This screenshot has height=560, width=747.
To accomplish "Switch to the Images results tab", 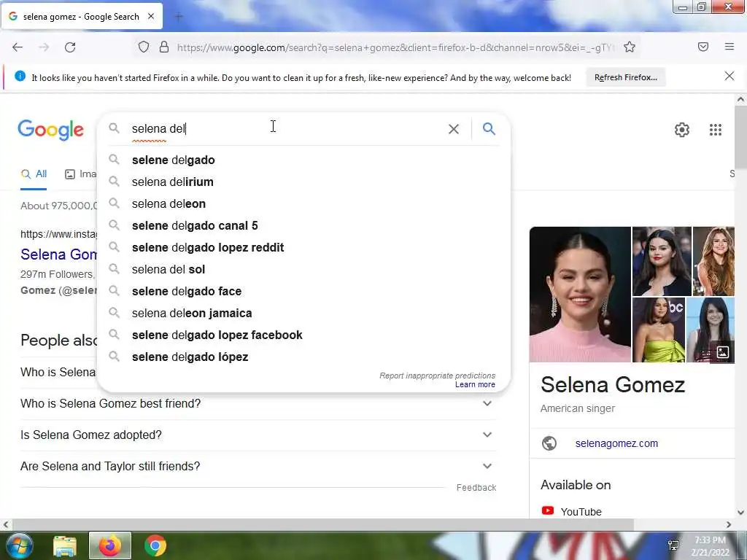I will point(80,174).
